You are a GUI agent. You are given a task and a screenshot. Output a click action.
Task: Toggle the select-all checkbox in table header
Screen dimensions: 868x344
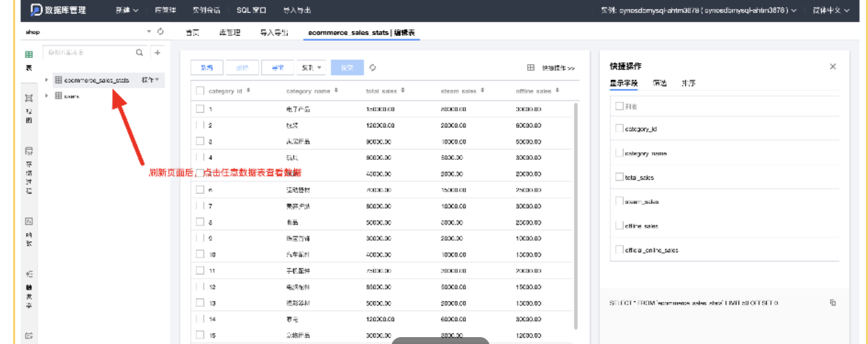(x=200, y=90)
